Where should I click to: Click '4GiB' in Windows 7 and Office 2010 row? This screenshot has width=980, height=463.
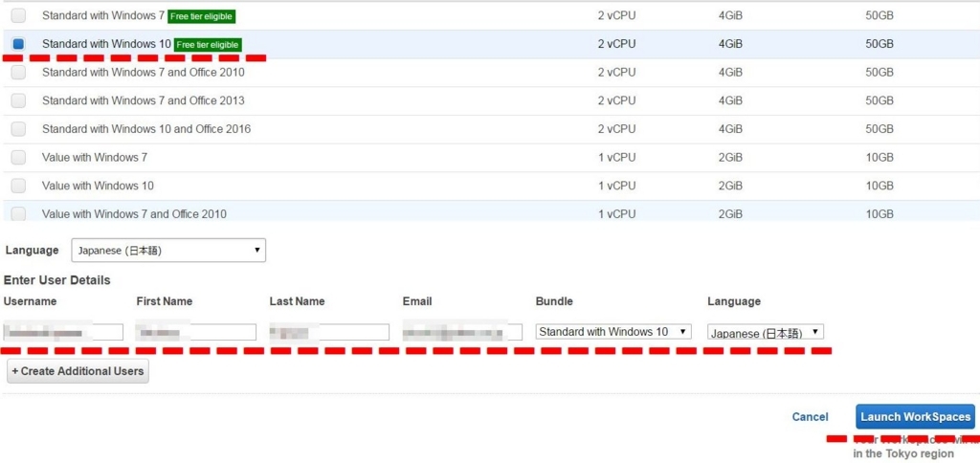(x=730, y=73)
